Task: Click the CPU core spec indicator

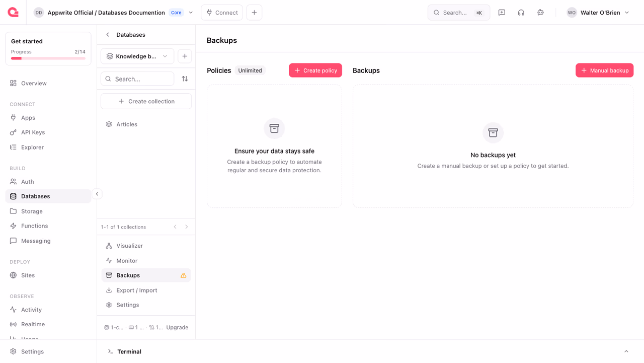Action: 114,327
